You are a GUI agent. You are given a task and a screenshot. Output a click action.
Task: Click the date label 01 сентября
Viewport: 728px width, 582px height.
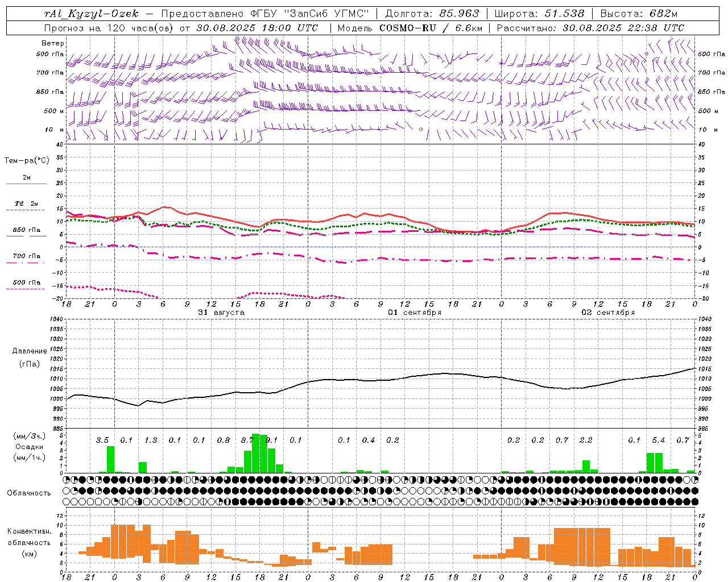[415, 313]
